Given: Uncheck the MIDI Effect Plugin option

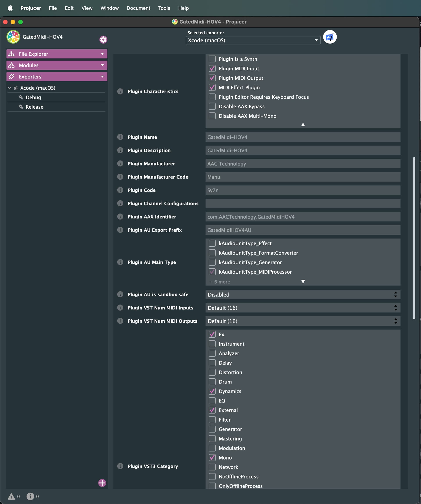Looking at the screenshot, I should click(x=212, y=88).
